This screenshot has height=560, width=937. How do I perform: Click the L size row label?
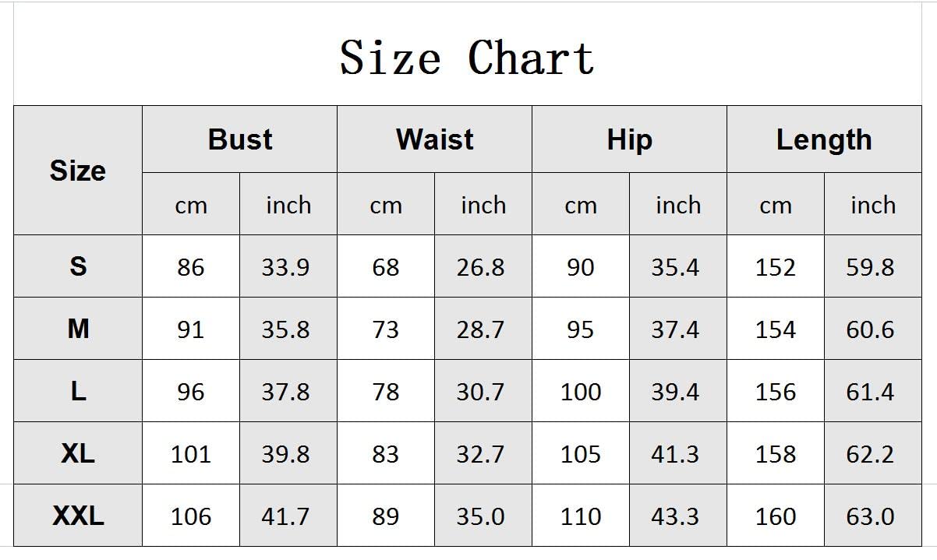pos(78,391)
